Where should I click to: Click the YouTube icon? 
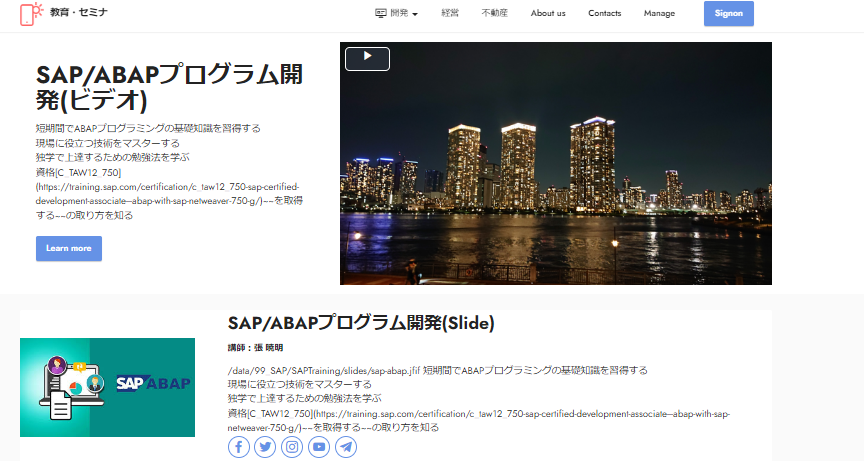click(x=319, y=447)
